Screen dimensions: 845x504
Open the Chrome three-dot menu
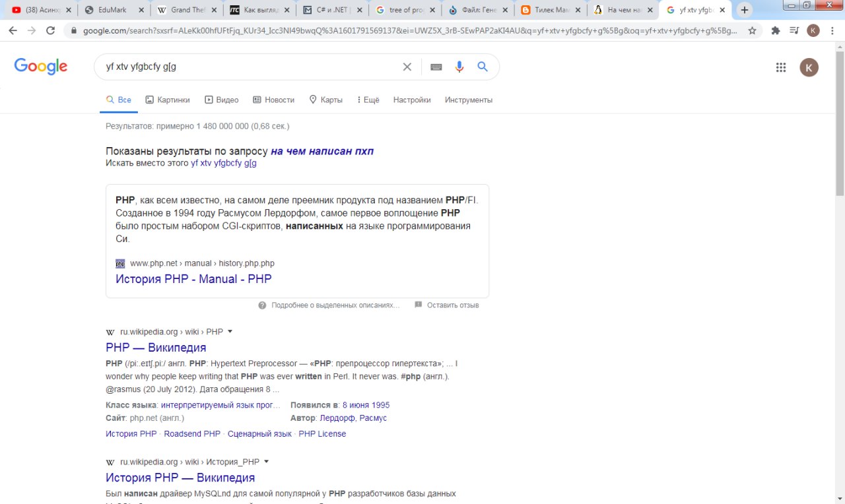pyautogui.click(x=832, y=30)
